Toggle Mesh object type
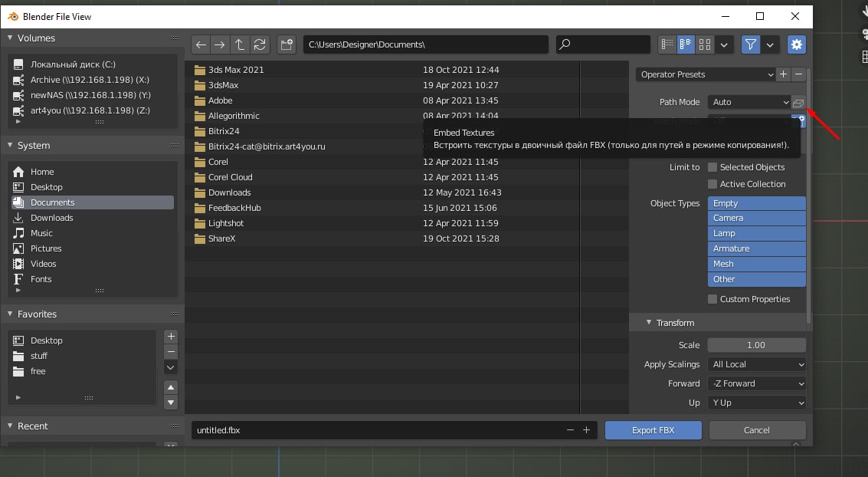Image resolution: width=868 pixels, height=477 pixels. [x=757, y=265]
